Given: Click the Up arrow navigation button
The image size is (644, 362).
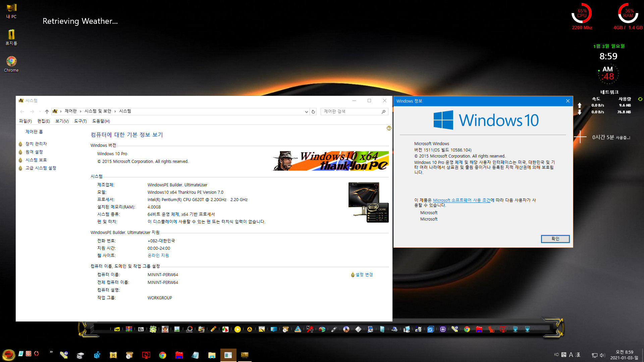Looking at the screenshot, I should [47, 111].
